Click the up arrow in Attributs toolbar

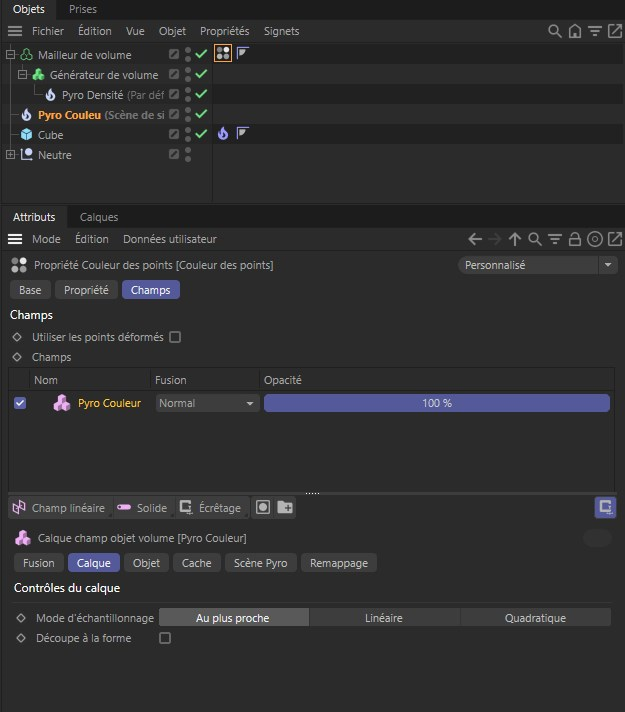[515, 239]
